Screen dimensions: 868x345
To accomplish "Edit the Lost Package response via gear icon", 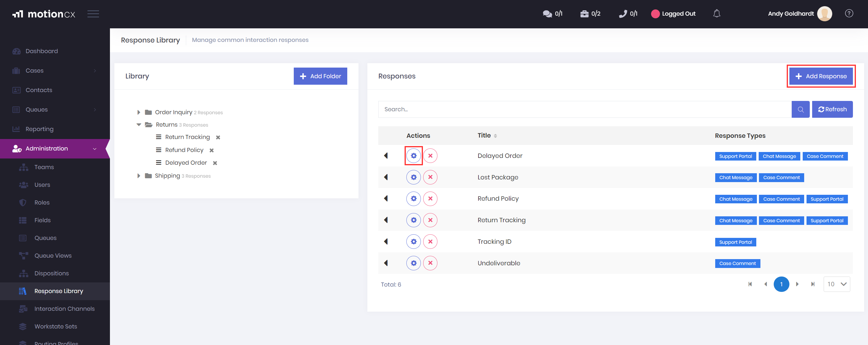I will [x=413, y=177].
